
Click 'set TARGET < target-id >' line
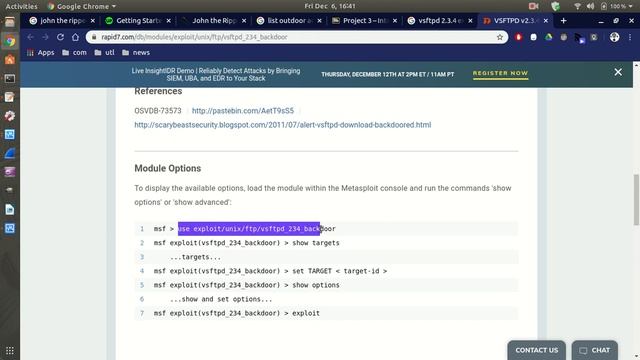coord(270,271)
